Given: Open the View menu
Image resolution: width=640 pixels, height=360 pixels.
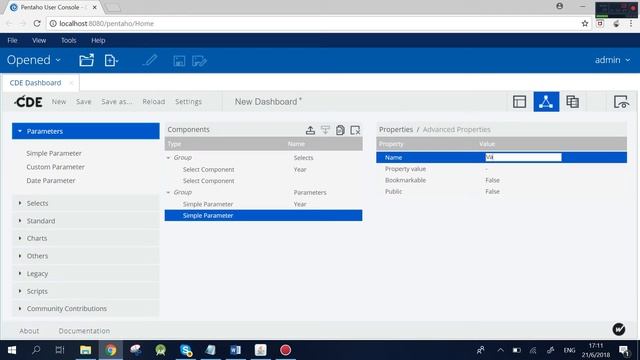Looking at the screenshot, I should tap(39, 40).
